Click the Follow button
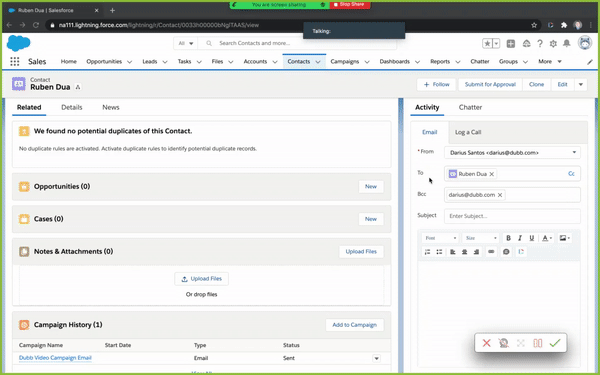The width and height of the screenshot is (600, 375). 437,85
